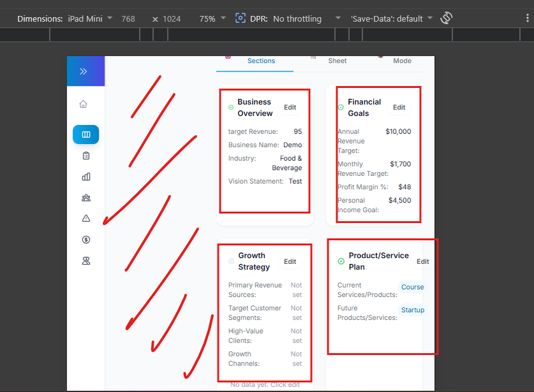Edit the Growth Strategy card
Screen dimensions: 534x392
pos(290,261)
